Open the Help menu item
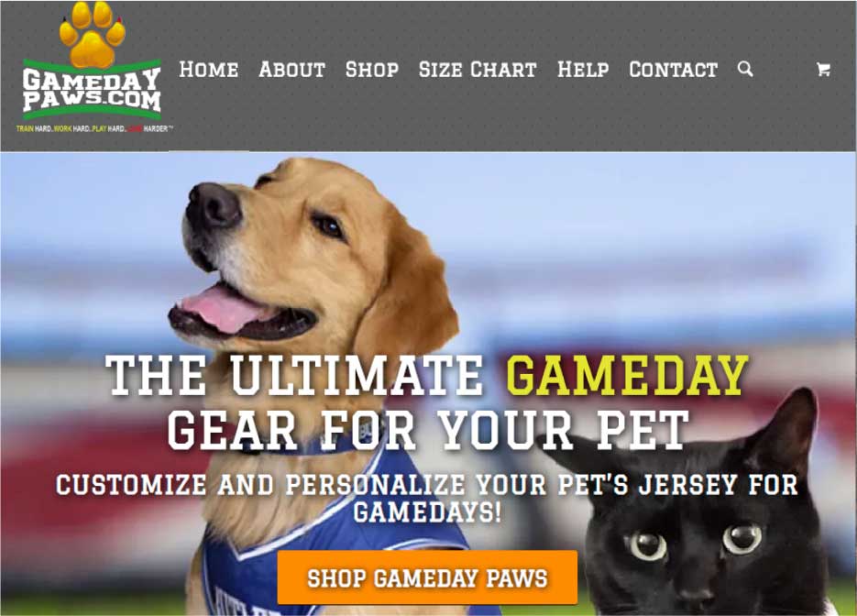857x616 pixels. pos(583,70)
